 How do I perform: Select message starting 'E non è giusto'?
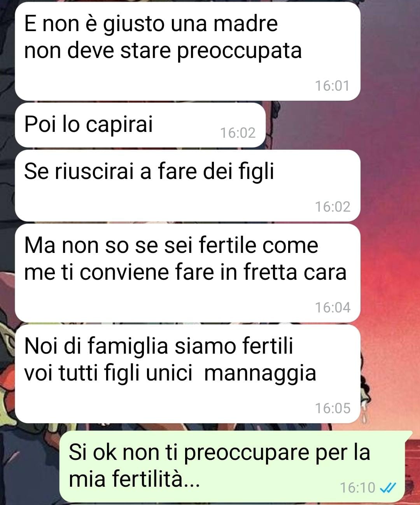(x=187, y=51)
